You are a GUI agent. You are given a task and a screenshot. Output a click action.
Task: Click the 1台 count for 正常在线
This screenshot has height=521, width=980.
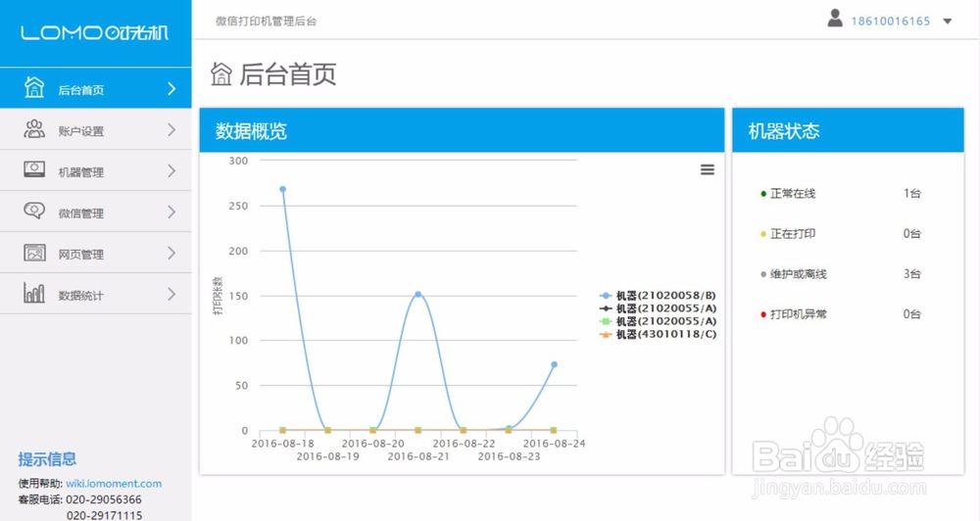911,194
